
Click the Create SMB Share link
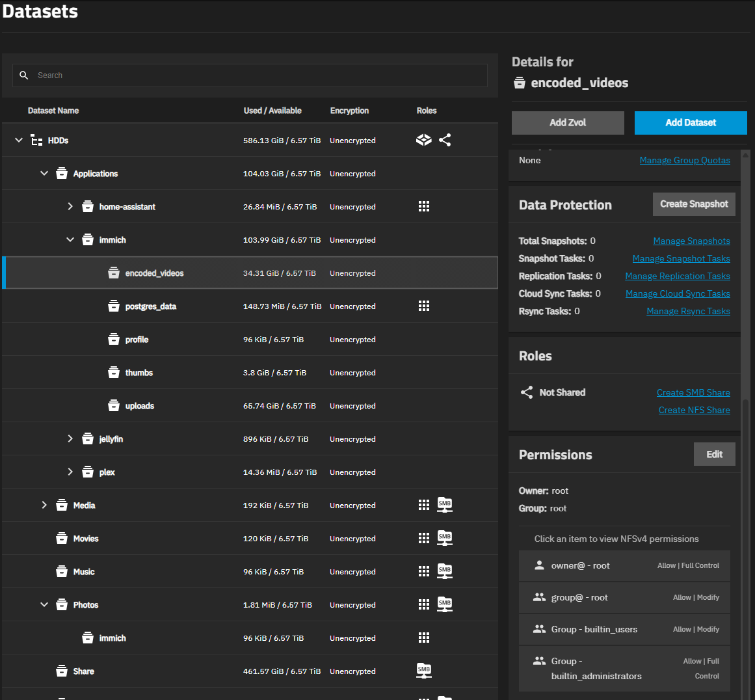click(x=693, y=392)
